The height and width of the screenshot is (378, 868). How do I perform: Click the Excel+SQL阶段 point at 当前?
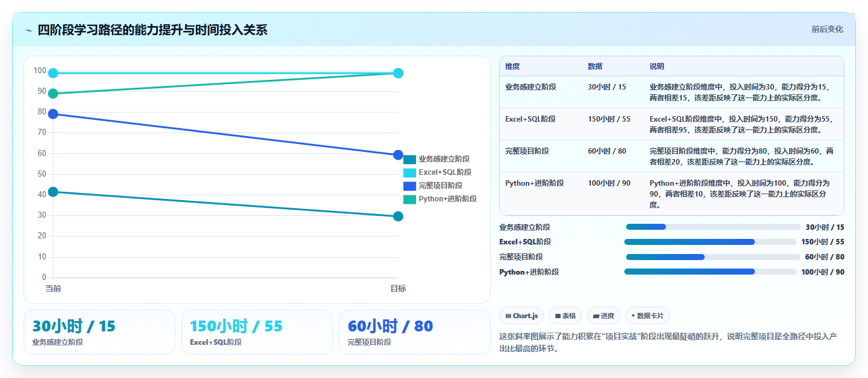(53, 73)
